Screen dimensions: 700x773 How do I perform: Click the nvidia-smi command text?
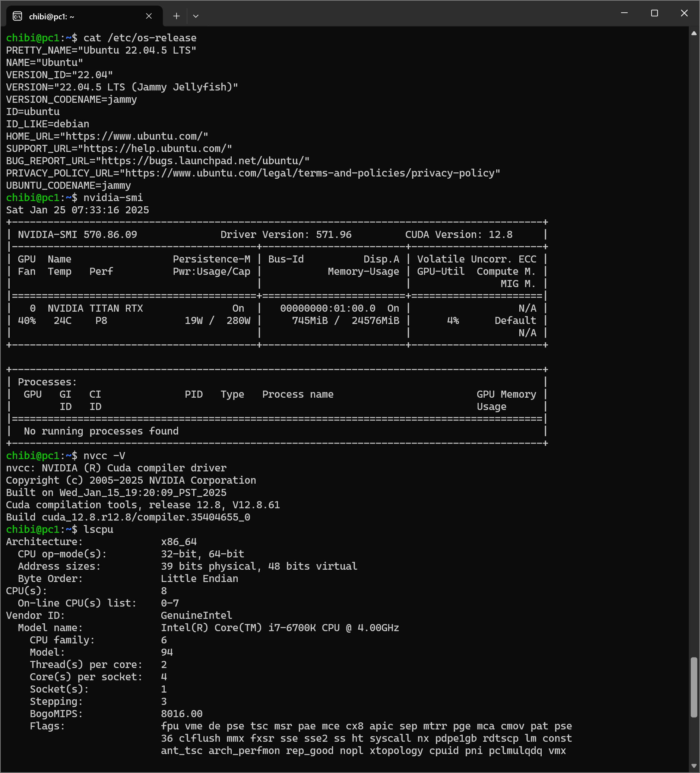point(113,198)
